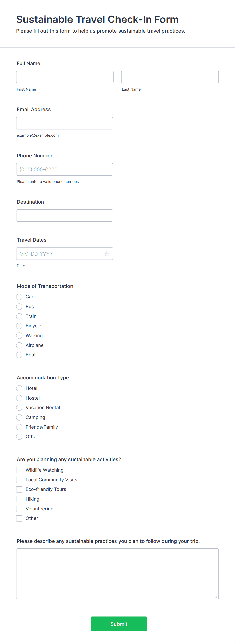Focus the Phone Number input

point(65,169)
